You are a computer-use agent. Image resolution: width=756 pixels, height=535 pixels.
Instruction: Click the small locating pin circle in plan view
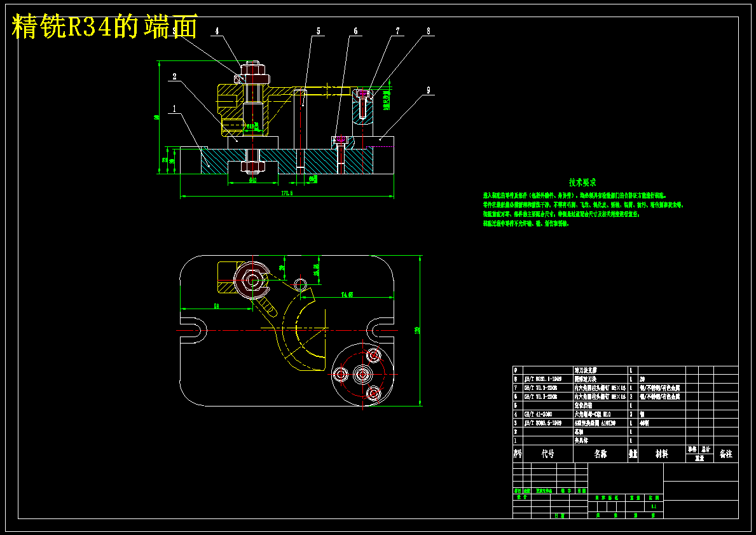[301, 284]
